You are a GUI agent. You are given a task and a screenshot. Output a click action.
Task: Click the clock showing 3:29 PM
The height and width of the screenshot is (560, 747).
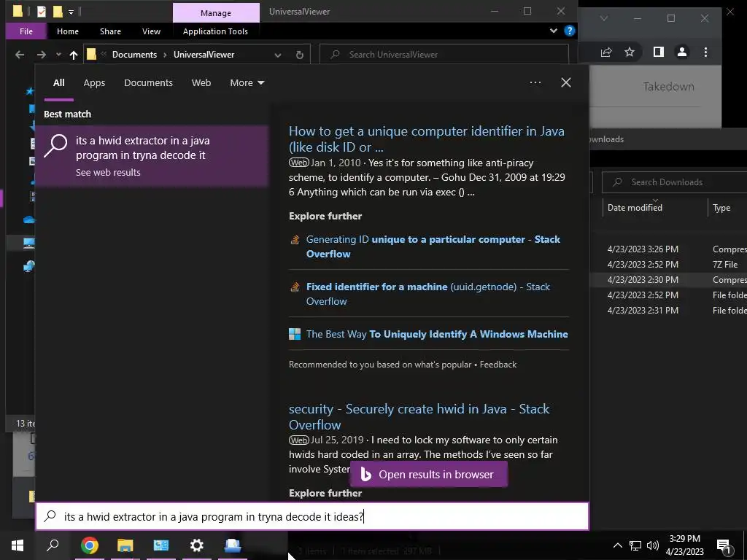pos(684,539)
